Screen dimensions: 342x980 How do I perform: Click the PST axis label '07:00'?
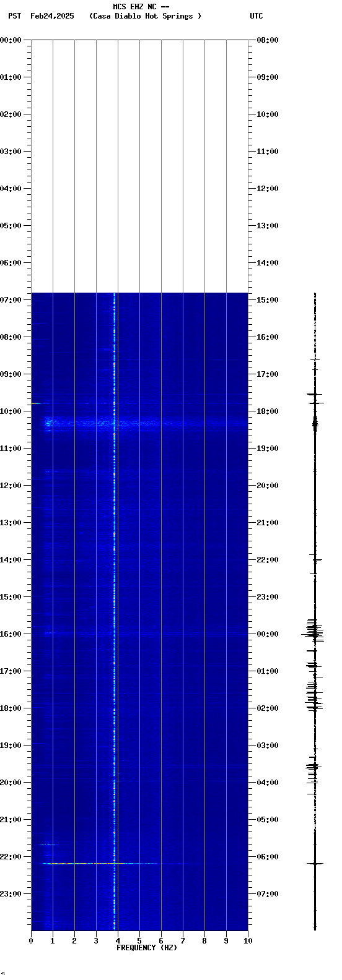(11, 300)
